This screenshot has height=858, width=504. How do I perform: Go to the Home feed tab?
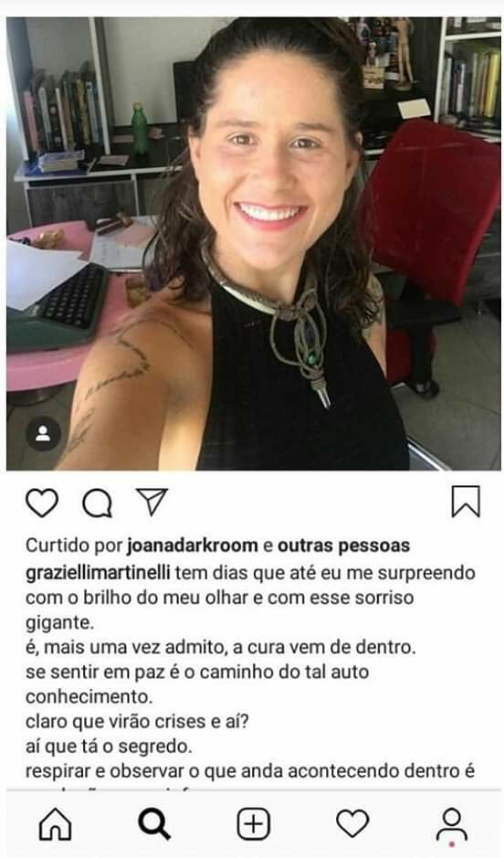55,824
